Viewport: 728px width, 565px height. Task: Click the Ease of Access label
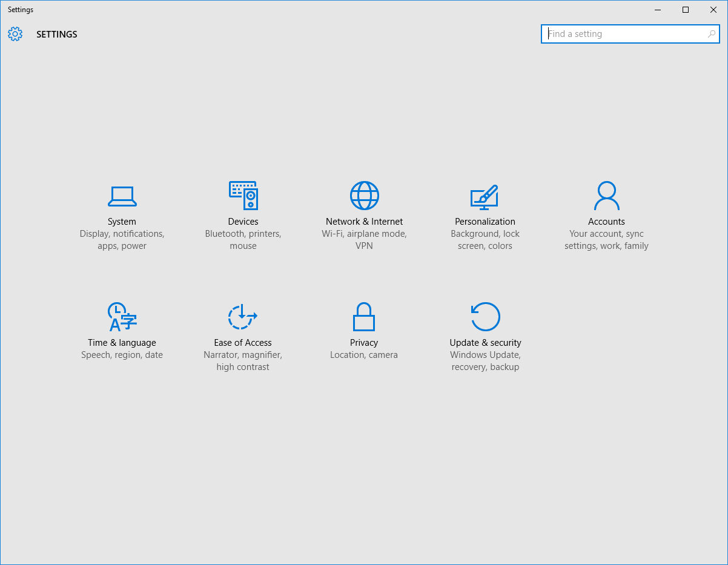(x=243, y=343)
